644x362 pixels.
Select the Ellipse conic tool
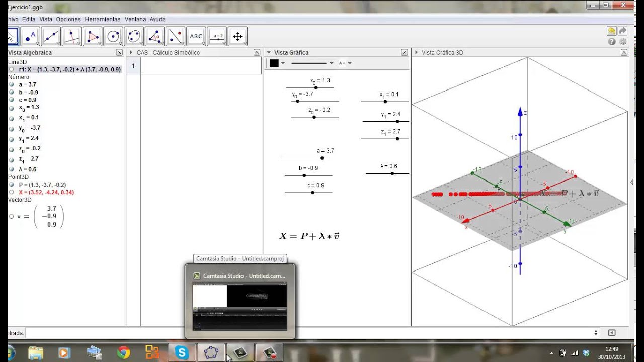(x=134, y=36)
